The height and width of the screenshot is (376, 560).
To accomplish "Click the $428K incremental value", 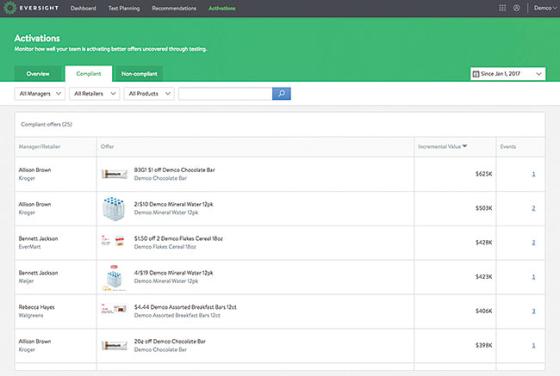I will pos(484,242).
